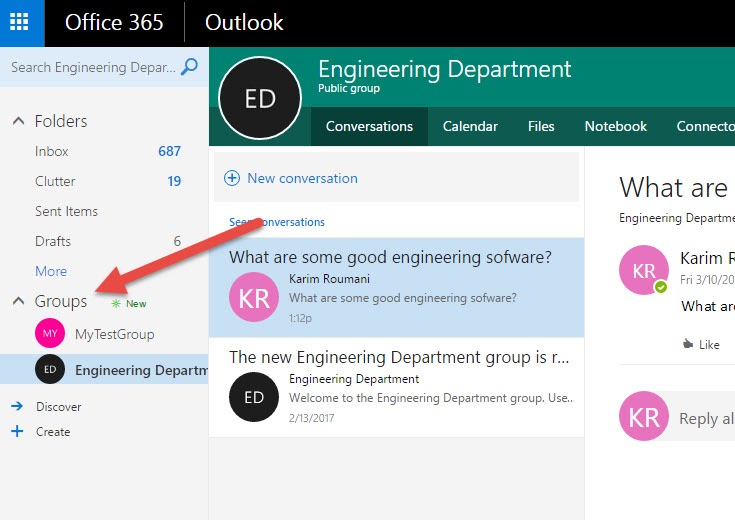
Task: Click the Engineering Department group title
Action: 445,69
